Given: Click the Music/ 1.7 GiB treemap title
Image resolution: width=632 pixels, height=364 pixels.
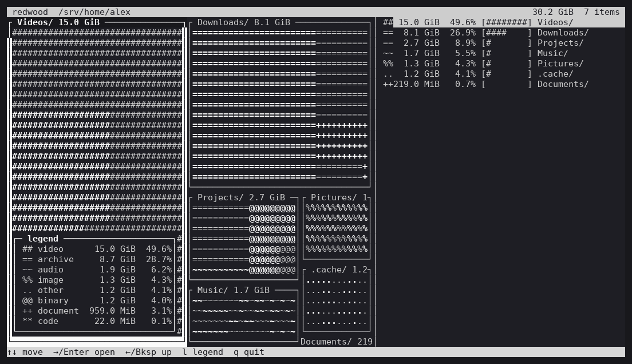Looking at the screenshot, I should click(x=234, y=290).
